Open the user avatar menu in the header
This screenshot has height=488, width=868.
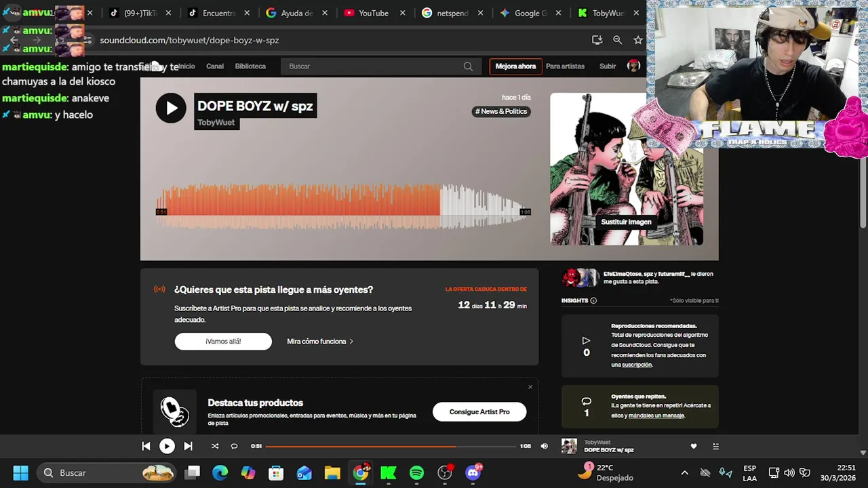pyautogui.click(x=633, y=66)
